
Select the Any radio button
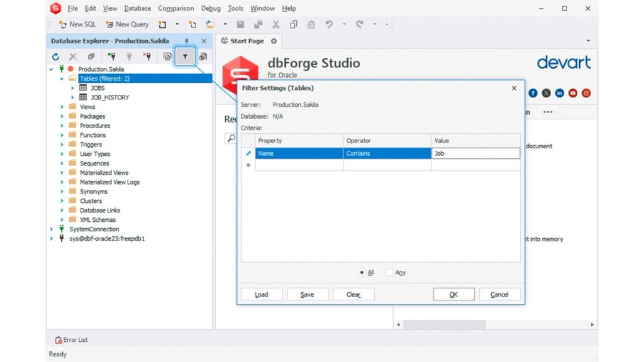[x=391, y=272]
